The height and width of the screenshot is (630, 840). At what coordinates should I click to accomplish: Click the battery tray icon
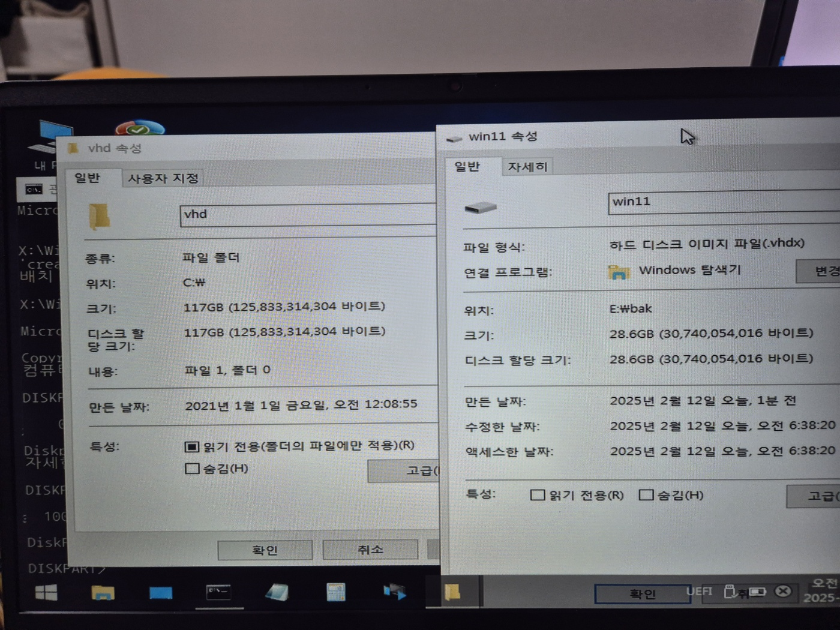[757, 592]
